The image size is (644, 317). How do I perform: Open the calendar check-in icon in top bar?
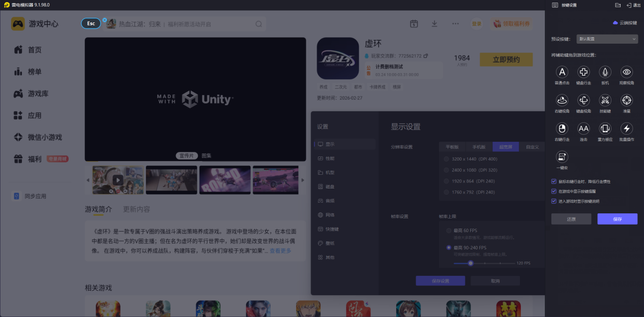pyautogui.click(x=414, y=24)
